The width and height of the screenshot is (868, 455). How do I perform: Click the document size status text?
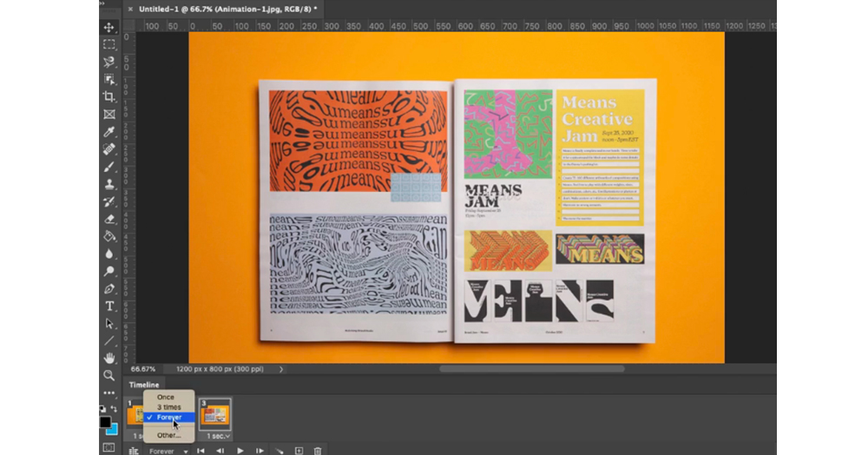pyautogui.click(x=220, y=369)
